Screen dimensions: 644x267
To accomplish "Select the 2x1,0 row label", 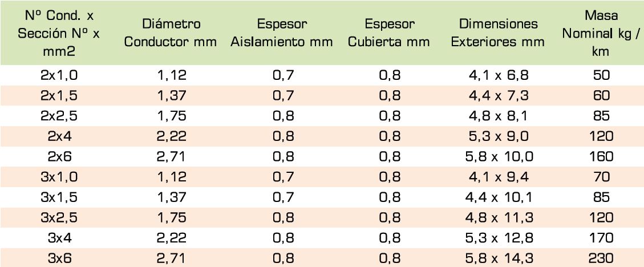I will coord(59,74).
